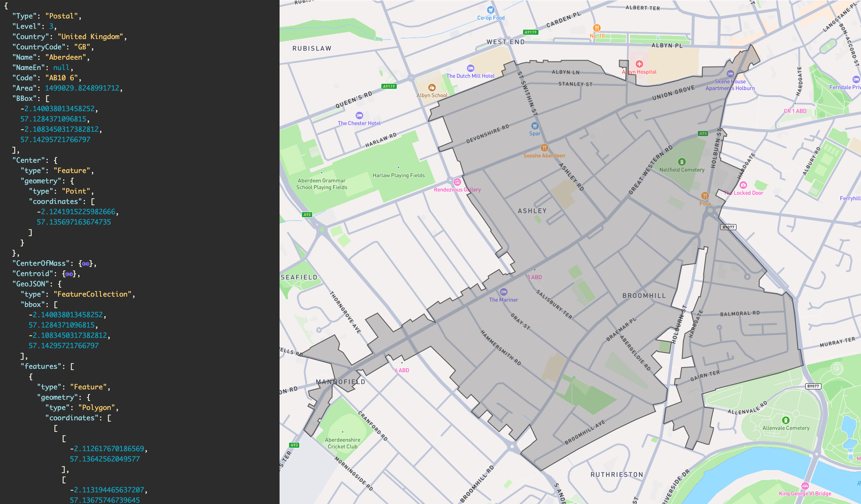The height and width of the screenshot is (504, 861).
Task: Click the No. 10 restaurant icon
Action: point(596,28)
